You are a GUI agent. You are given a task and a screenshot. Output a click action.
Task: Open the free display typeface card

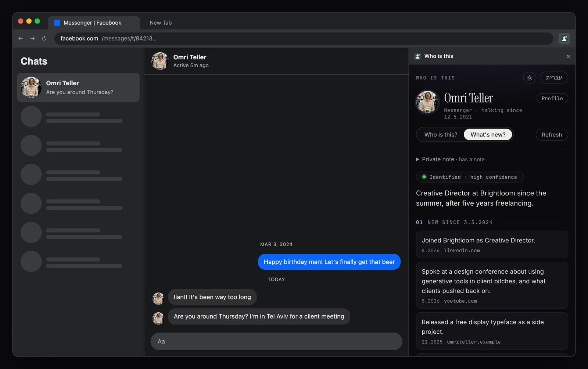[x=492, y=331]
